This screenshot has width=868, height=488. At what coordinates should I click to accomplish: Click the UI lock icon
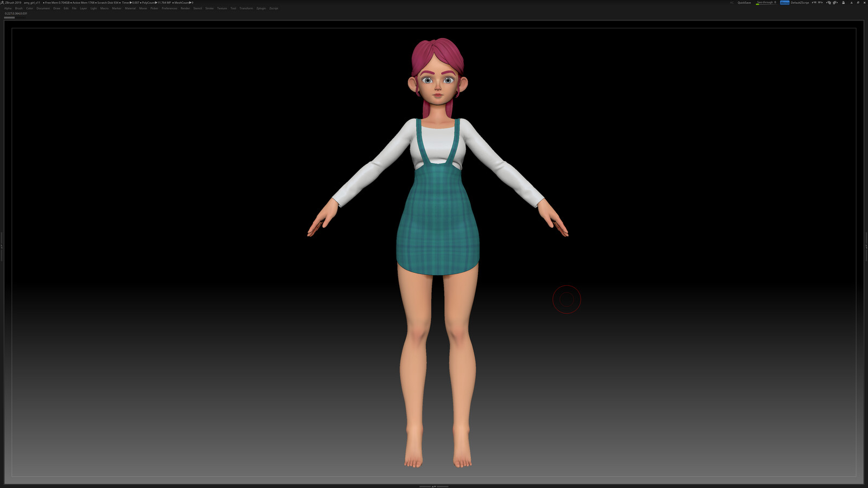click(843, 3)
